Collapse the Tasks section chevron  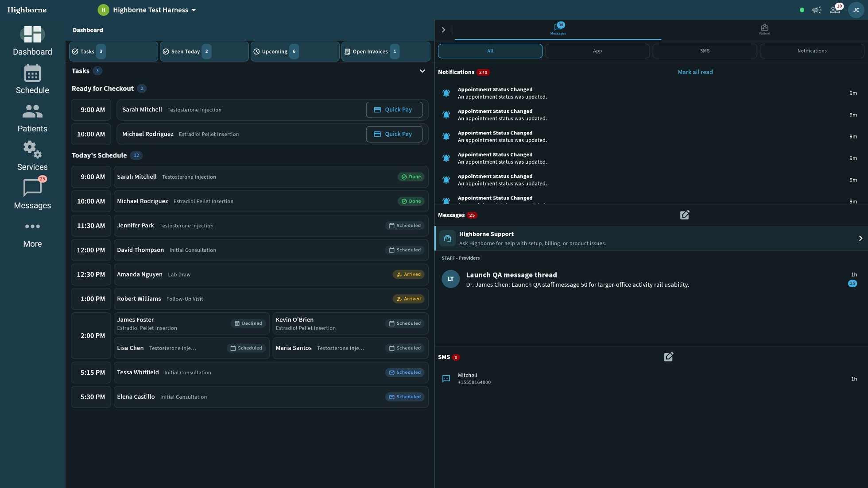coord(422,71)
